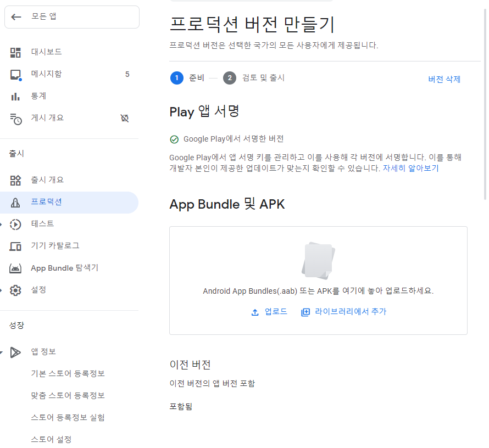Click the Android App Bundles upload instruction text
The width and height of the screenshot is (489, 448).
[318, 292]
